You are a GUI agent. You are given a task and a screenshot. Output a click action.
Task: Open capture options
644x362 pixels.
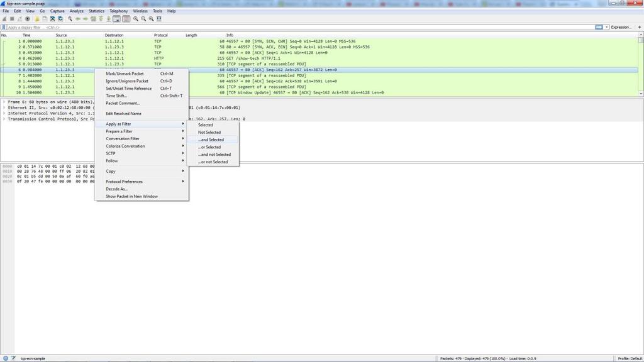(x=28, y=19)
